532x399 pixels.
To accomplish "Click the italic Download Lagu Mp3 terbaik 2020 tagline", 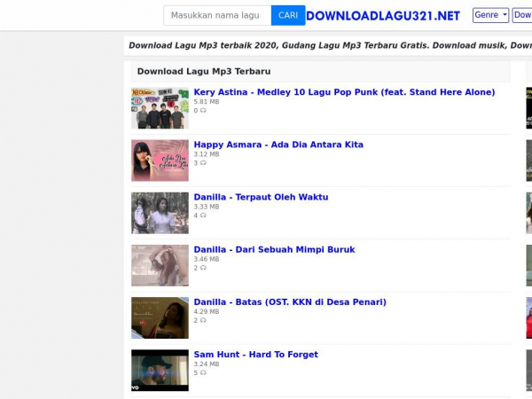I will [330, 45].
